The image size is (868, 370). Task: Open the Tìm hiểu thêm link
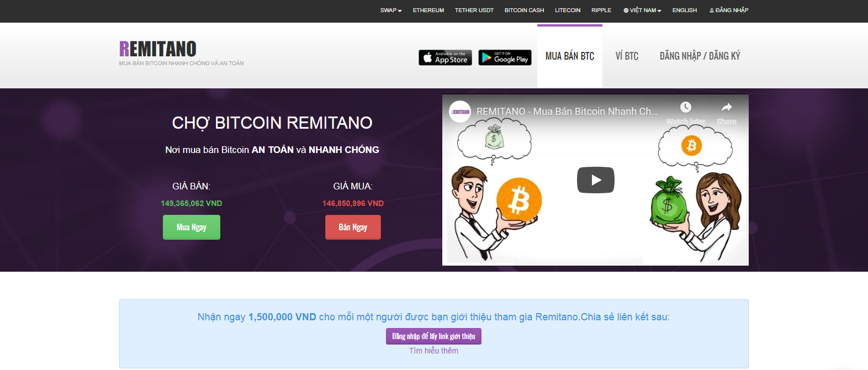(x=433, y=351)
